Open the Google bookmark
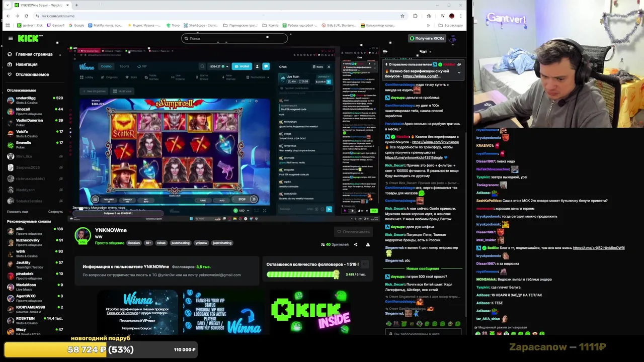 click(76, 25)
